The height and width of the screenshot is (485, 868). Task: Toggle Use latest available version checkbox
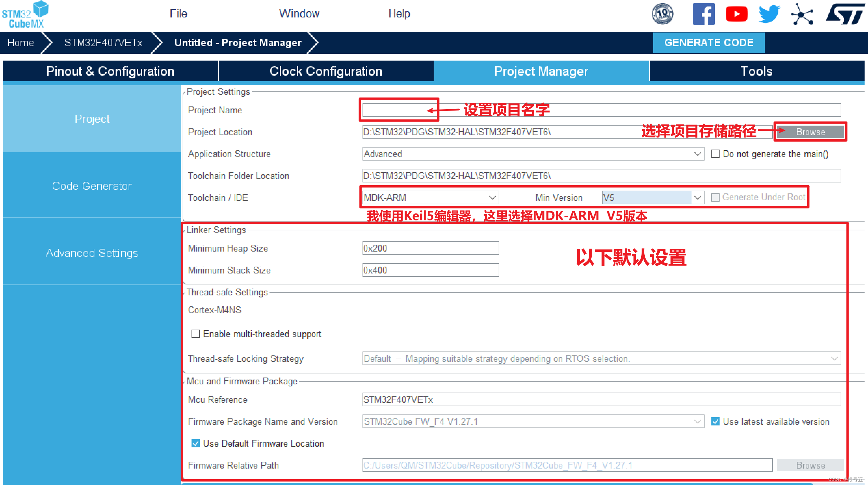[715, 421]
